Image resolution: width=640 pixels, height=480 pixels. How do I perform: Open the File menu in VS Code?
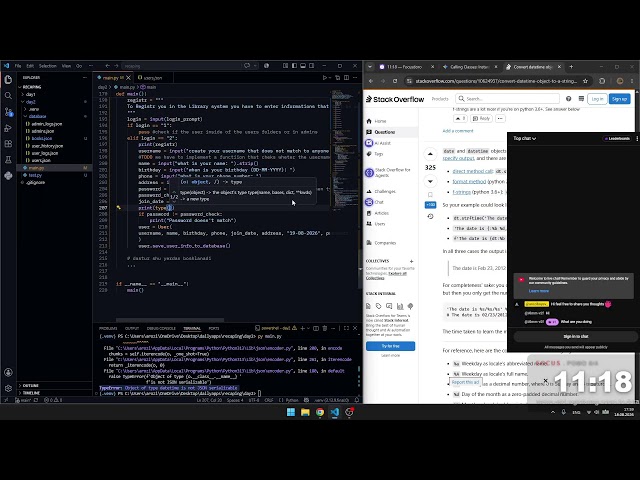click(x=18, y=66)
